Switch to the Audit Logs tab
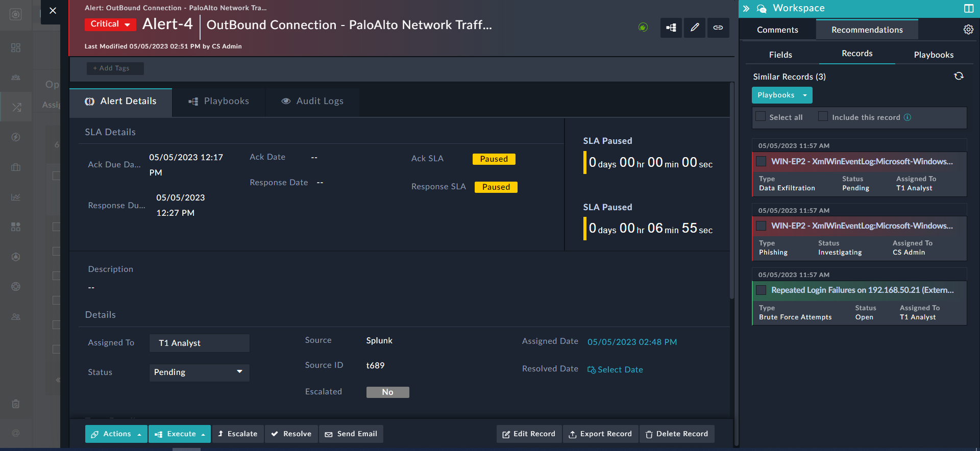The image size is (980, 451). point(312,101)
